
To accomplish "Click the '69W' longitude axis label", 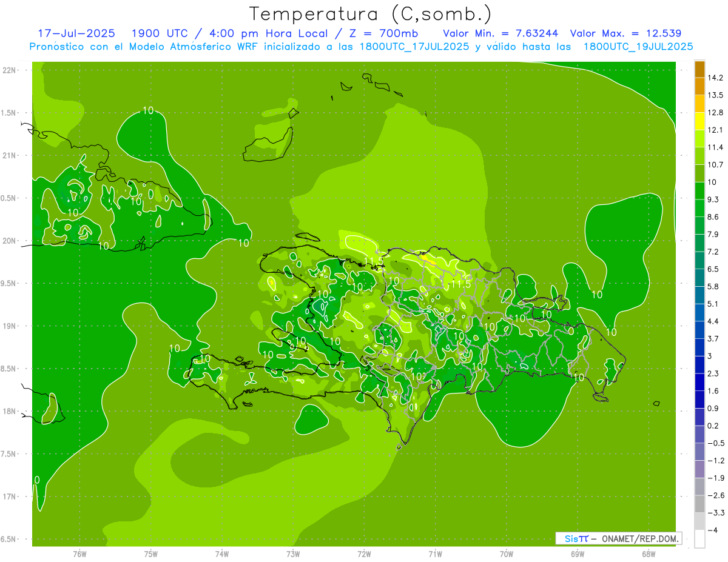I will coord(578,554).
